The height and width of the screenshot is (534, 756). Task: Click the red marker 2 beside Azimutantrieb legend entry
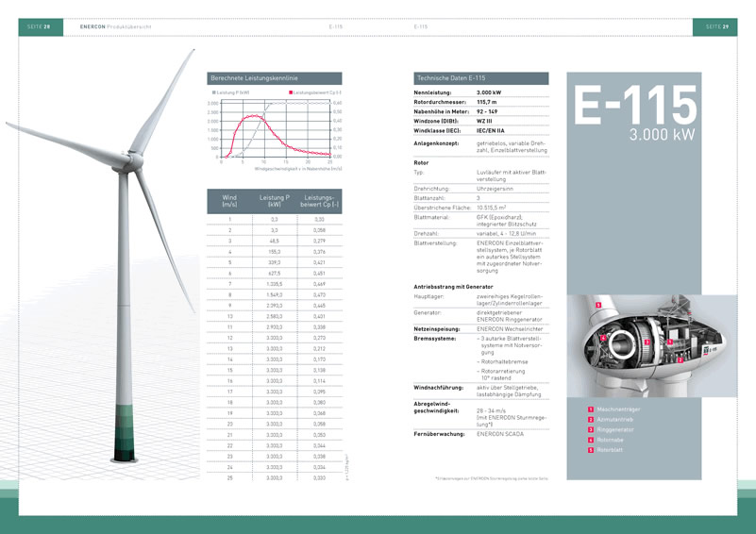pyautogui.click(x=591, y=419)
